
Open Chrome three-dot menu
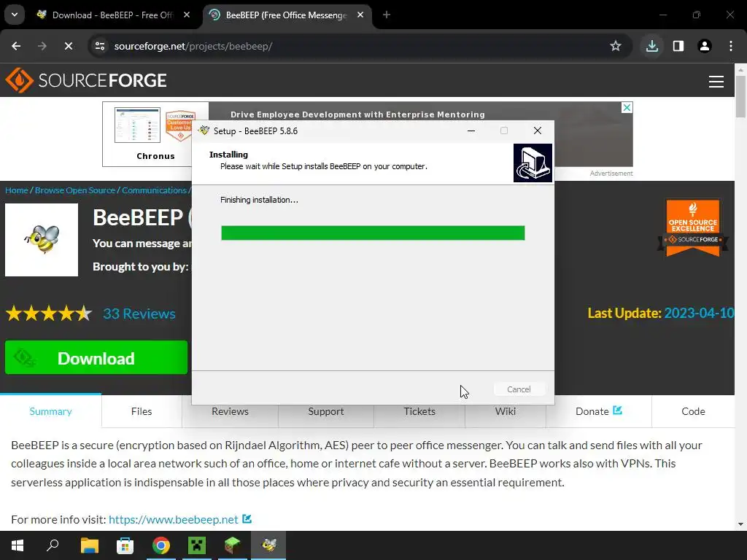pyautogui.click(x=731, y=46)
